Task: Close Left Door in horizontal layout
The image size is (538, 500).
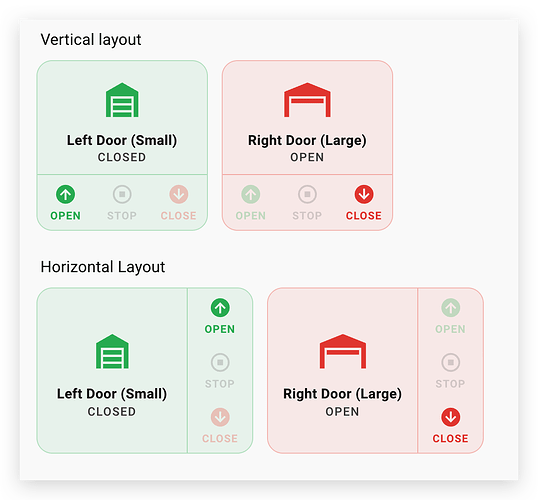Action: click(220, 426)
